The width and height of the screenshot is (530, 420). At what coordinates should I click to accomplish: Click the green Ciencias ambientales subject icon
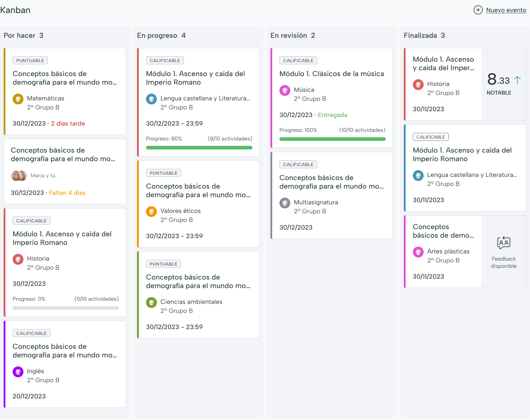(x=151, y=302)
